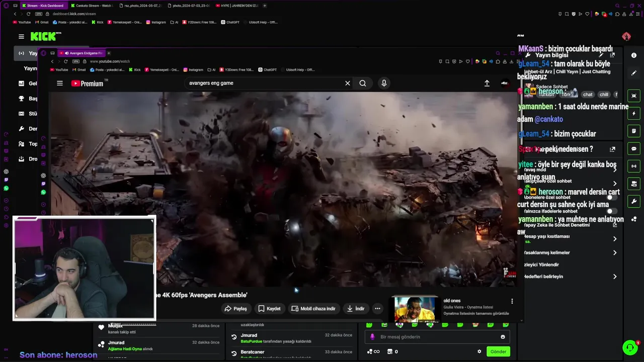
Task: Select the Jmurad moderation log entry
Action: (x=292, y=338)
